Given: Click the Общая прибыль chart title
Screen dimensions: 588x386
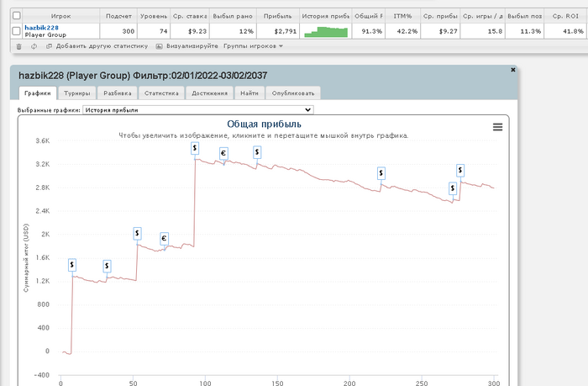Looking at the screenshot, I should point(264,124).
